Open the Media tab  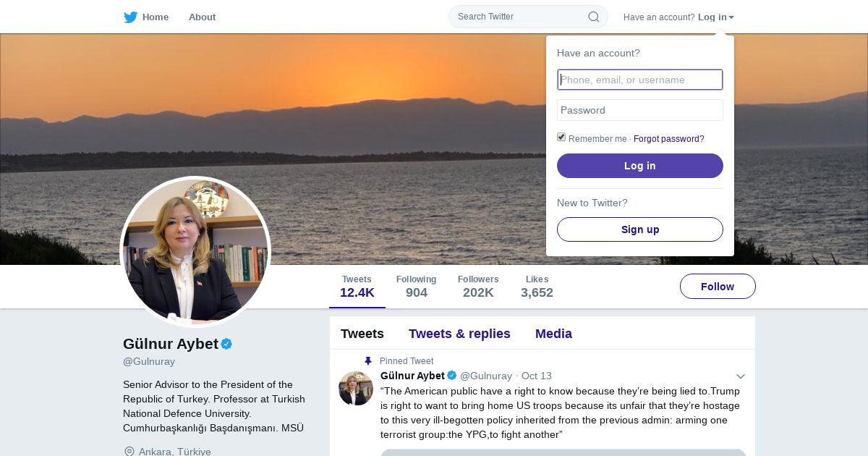553,334
